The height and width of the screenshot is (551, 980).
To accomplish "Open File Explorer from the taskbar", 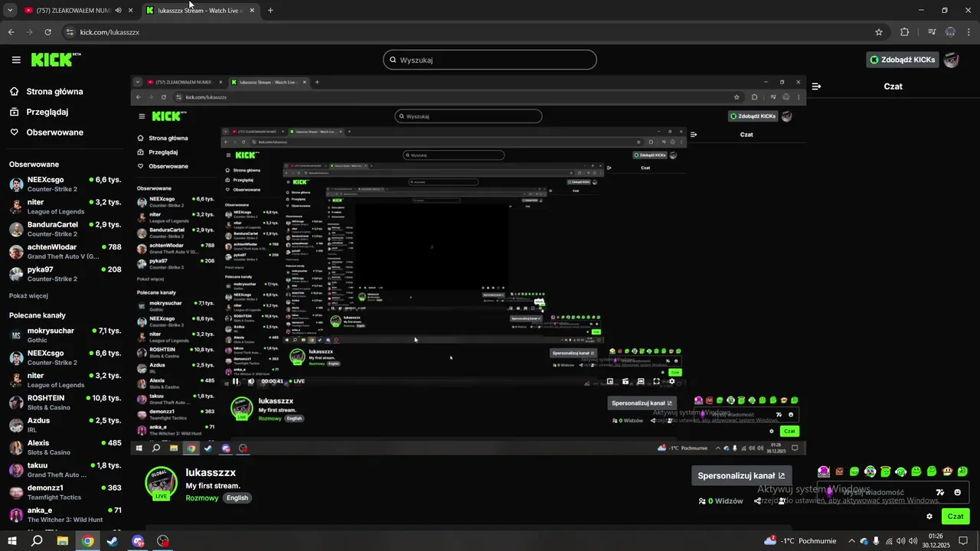I will pos(63,541).
